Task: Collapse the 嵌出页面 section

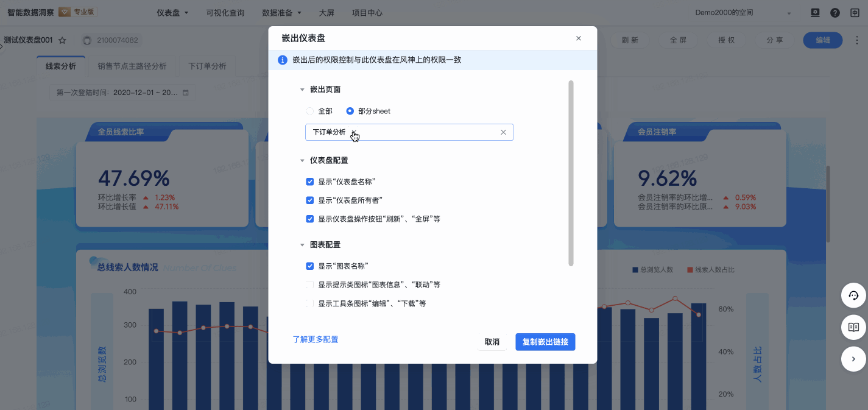Action: point(302,90)
